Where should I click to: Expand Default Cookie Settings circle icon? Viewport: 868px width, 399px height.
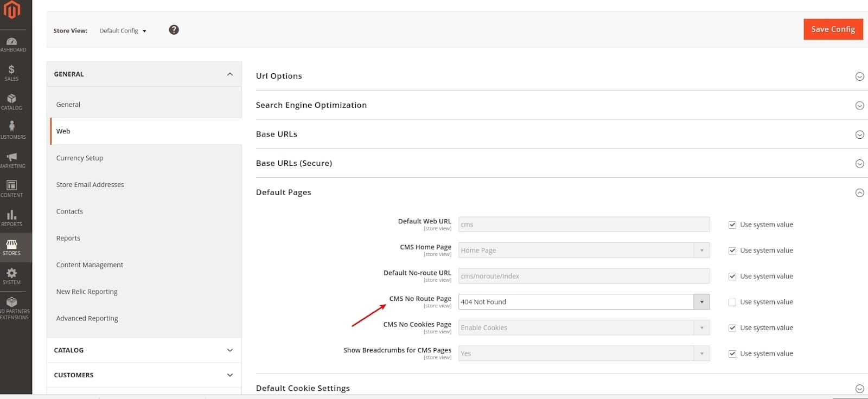pyautogui.click(x=859, y=389)
